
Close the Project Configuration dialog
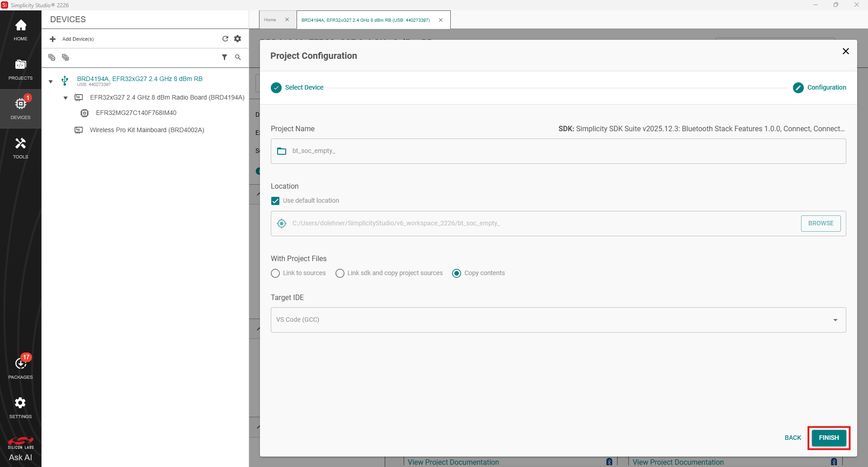tap(846, 51)
